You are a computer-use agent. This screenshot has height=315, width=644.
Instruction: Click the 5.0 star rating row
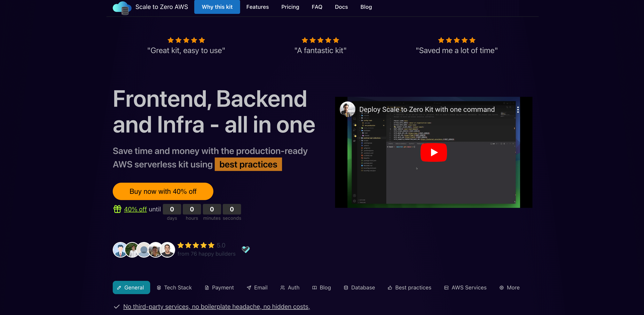point(201,245)
